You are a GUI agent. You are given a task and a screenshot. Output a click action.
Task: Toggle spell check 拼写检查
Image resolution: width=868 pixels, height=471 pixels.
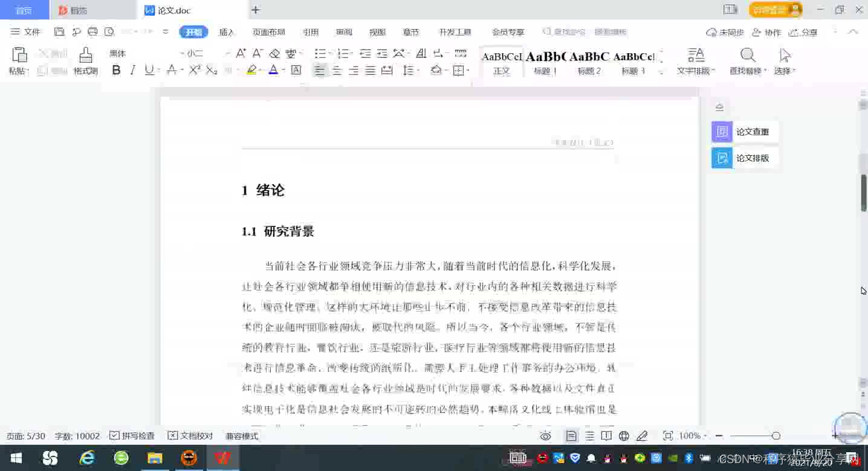132,436
